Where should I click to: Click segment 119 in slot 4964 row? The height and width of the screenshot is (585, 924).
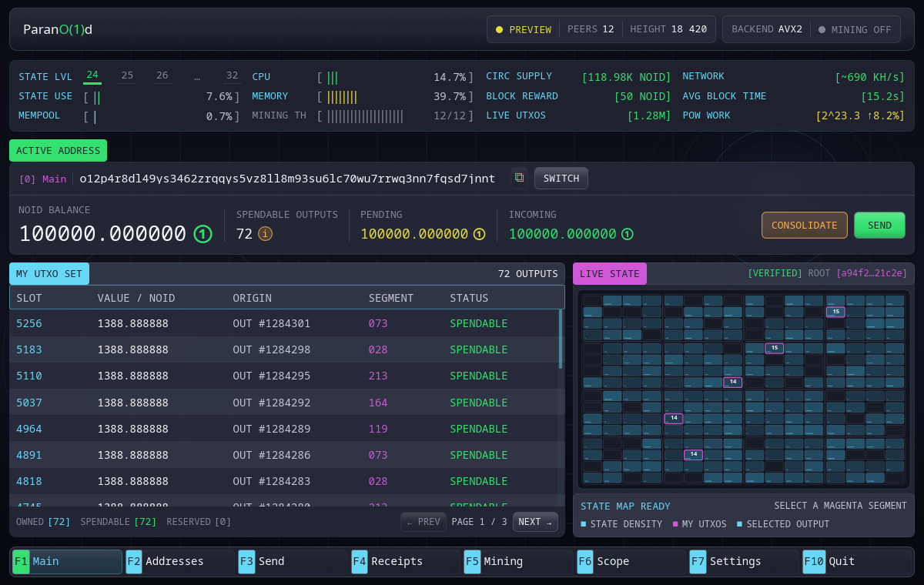click(378, 429)
